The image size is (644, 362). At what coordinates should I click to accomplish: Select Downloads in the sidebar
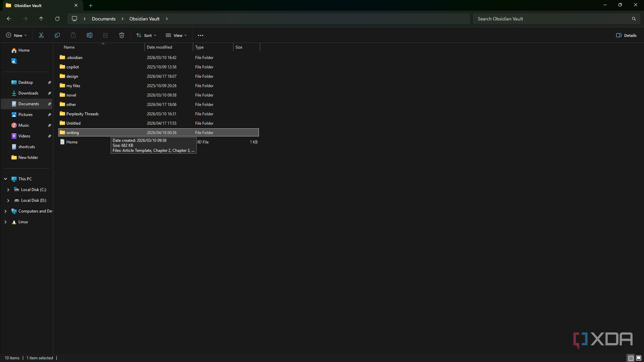click(28, 93)
